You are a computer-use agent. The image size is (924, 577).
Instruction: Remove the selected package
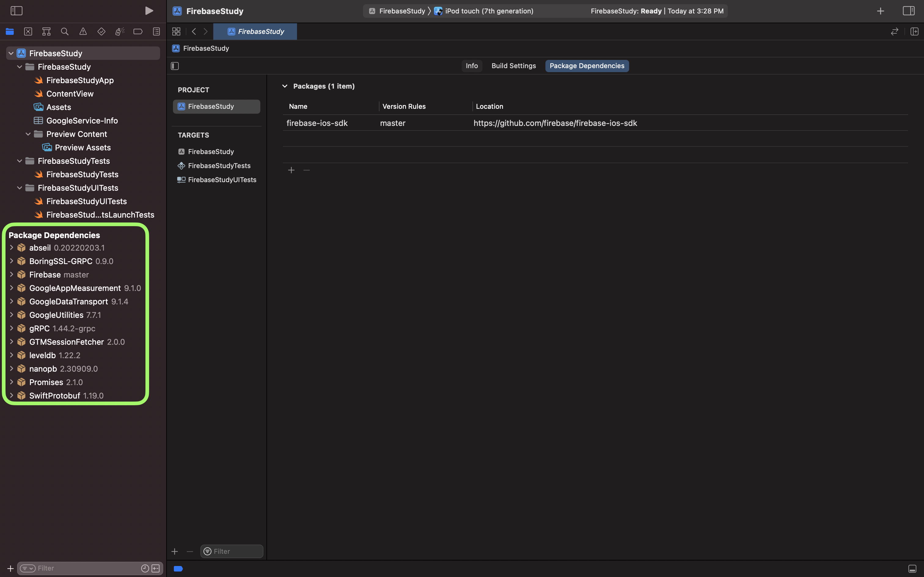click(306, 170)
